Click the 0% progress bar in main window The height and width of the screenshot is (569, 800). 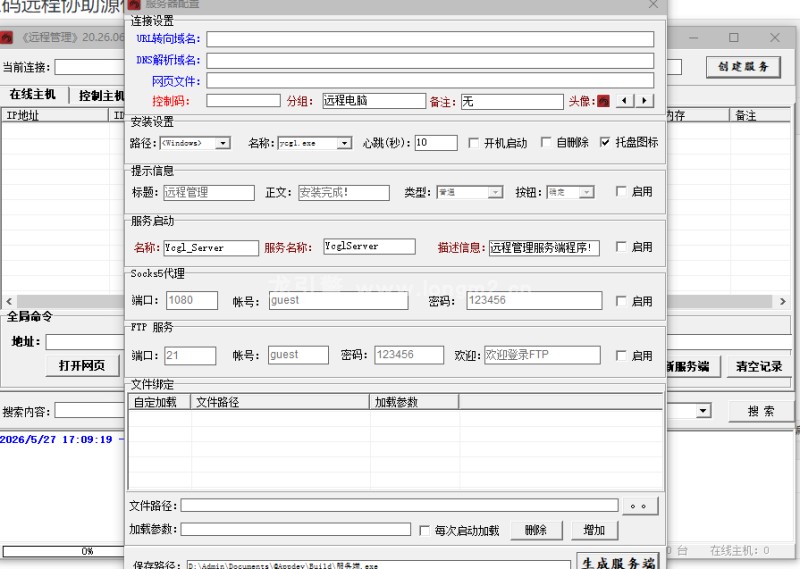pos(63,551)
